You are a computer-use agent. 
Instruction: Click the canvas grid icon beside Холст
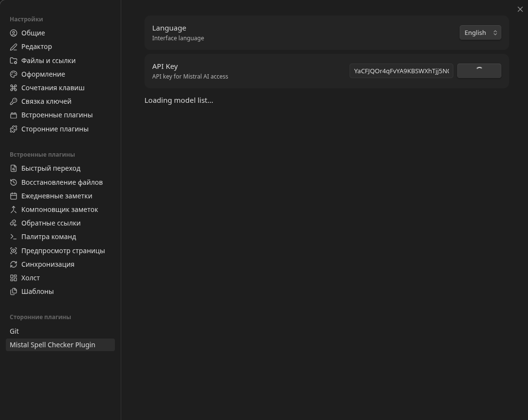click(14, 278)
